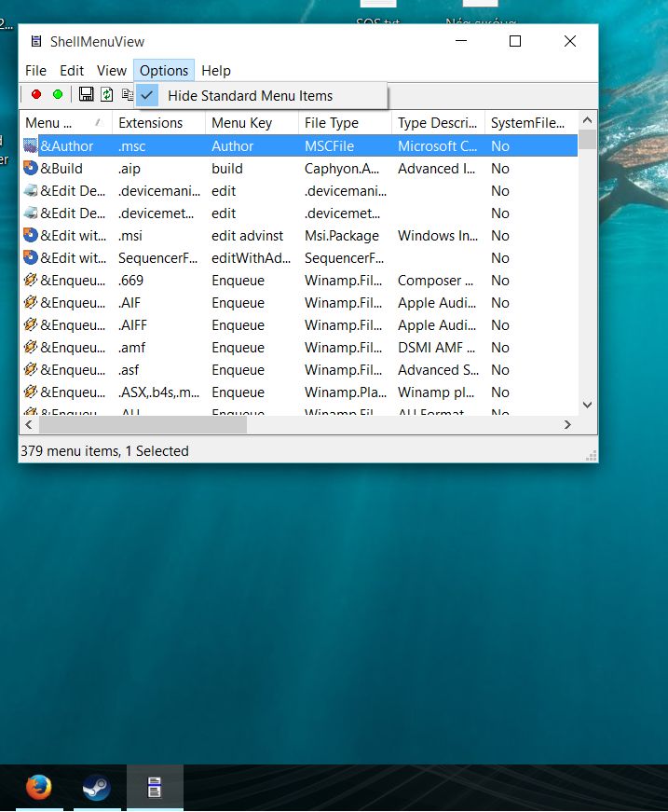Sort by the Extensions column header

[159, 123]
